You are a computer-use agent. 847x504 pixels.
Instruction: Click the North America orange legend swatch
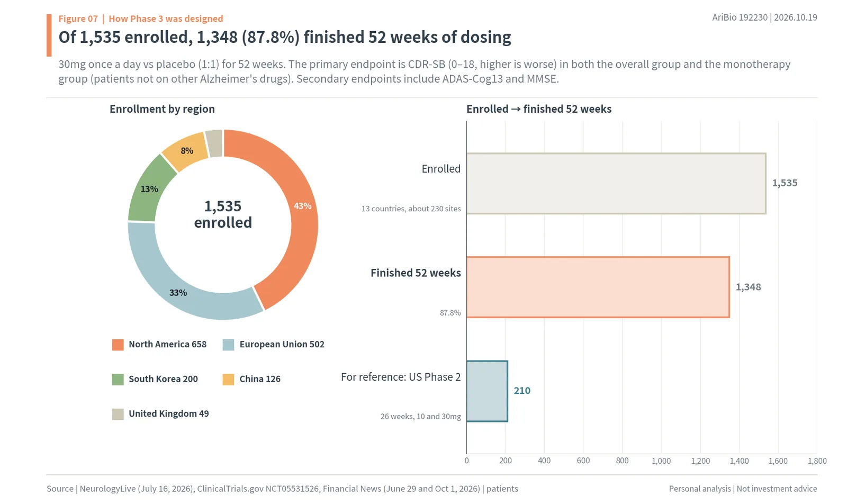(118, 345)
